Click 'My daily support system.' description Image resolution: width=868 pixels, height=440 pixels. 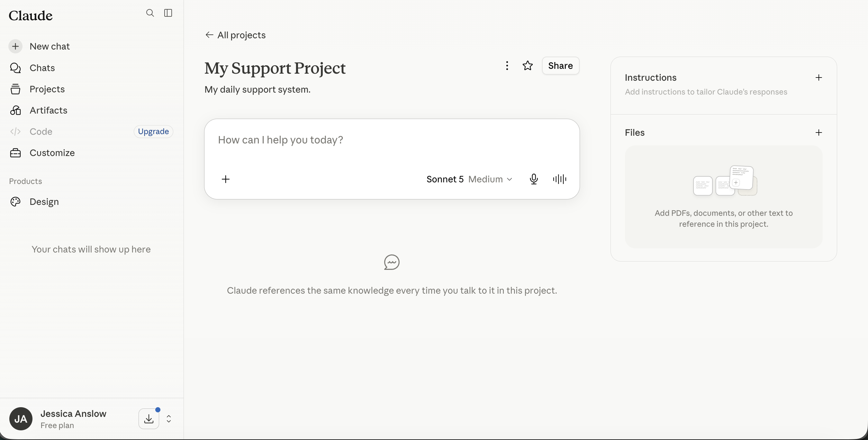click(258, 89)
